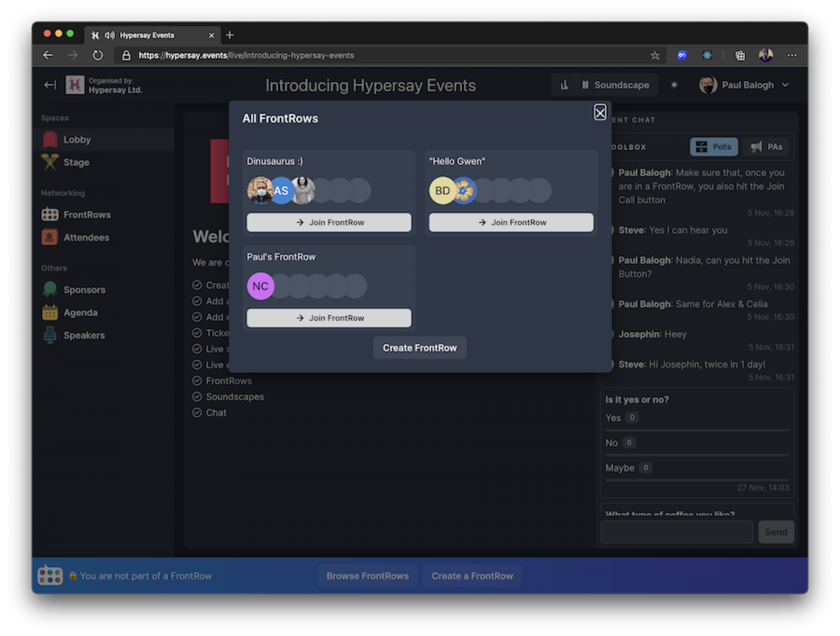Join the Dinusaurus :) FrontRow
The width and height of the screenshot is (840, 636).
[x=329, y=222]
